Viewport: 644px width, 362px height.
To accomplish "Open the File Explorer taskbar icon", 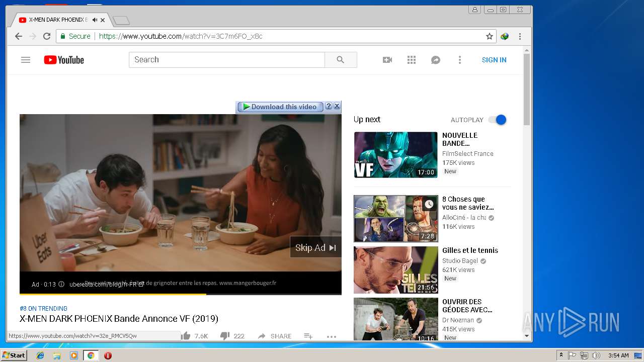I will (57, 355).
